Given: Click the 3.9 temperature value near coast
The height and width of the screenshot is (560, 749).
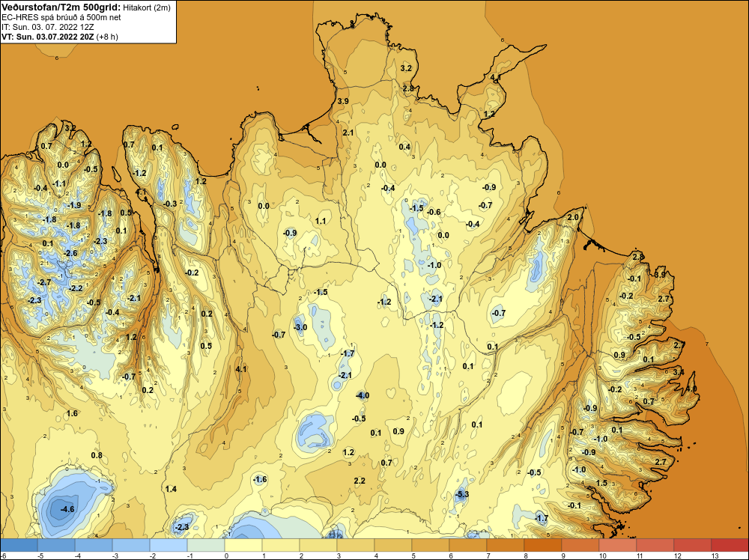Looking at the screenshot, I should tap(343, 101).
